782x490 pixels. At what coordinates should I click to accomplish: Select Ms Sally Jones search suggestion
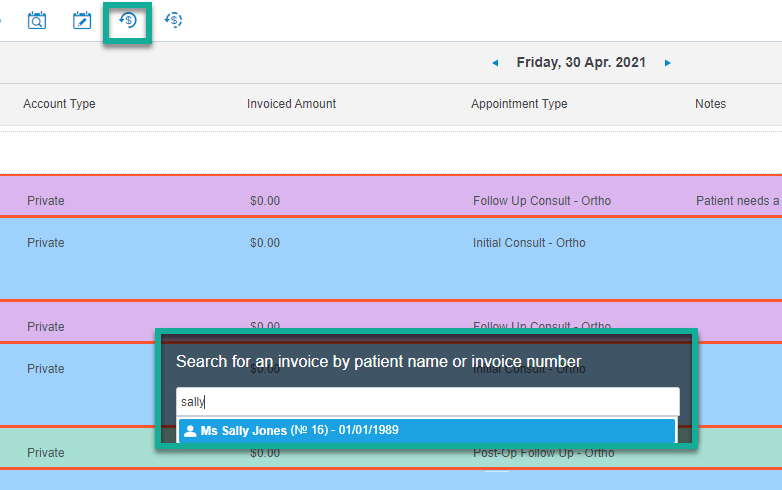coord(427,430)
